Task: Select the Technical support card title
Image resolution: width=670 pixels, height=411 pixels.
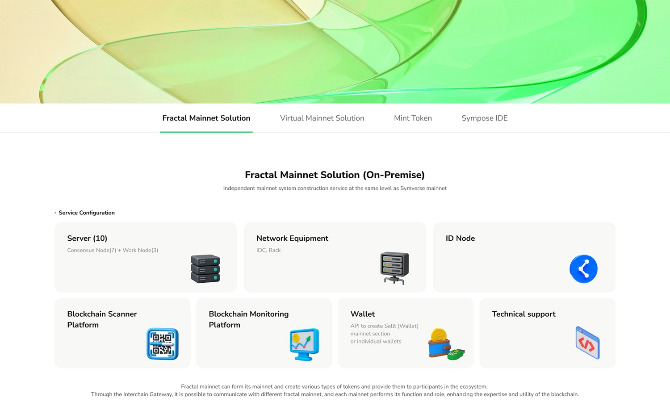Action: (523, 314)
